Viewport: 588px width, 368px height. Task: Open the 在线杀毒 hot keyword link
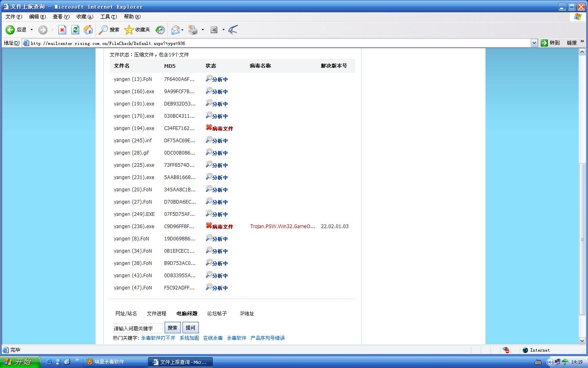coord(213,338)
